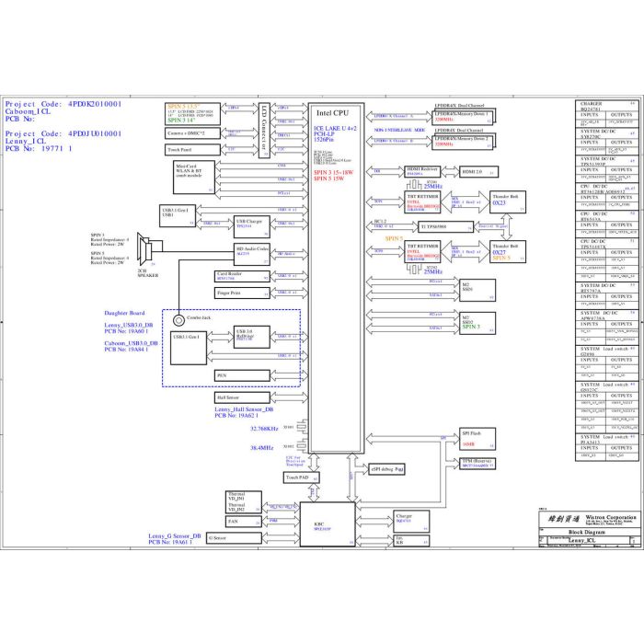Click the Mini-Card WLAN & BT block

(x=194, y=177)
